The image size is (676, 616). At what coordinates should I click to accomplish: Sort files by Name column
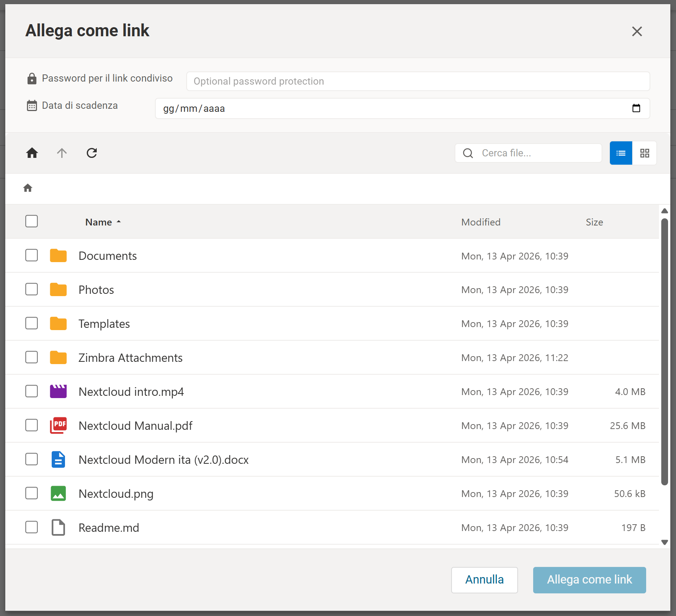point(99,222)
